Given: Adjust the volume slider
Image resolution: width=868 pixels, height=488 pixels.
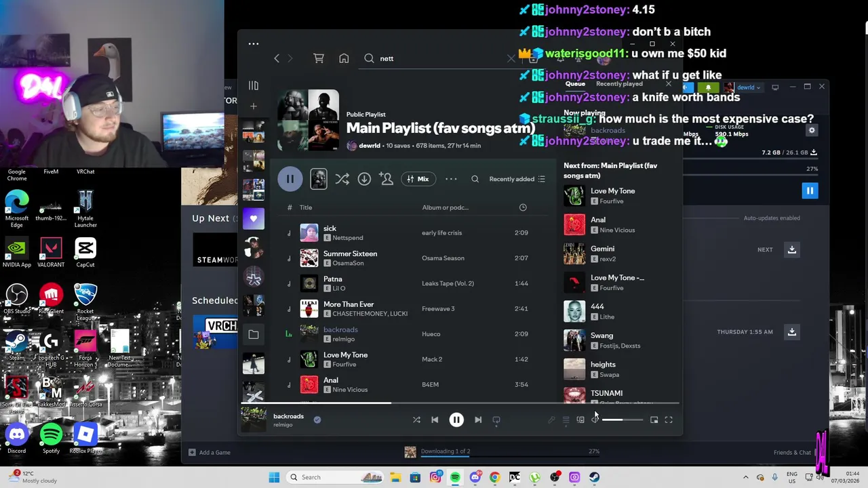Looking at the screenshot, I should coord(622,420).
